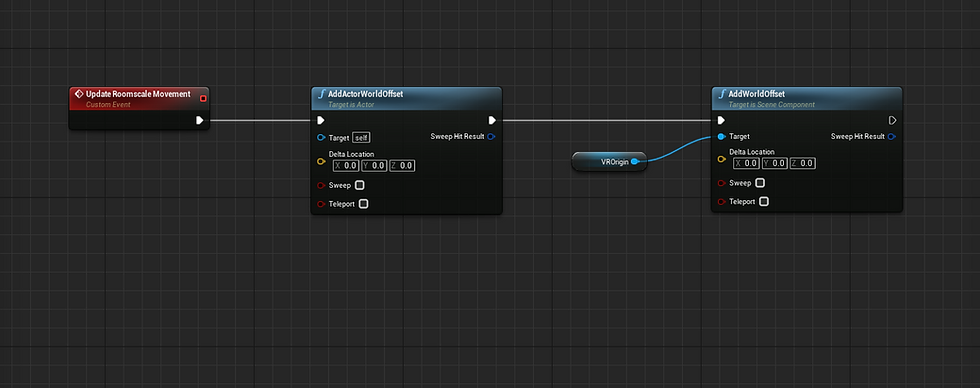Click the Target pin on AddWorldOffset
The image size is (980, 388).
721,136
